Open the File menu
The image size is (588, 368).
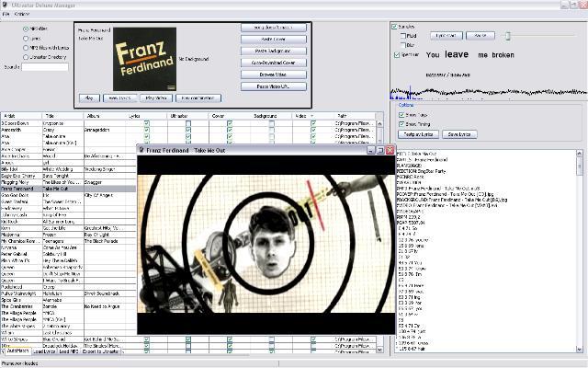point(6,14)
